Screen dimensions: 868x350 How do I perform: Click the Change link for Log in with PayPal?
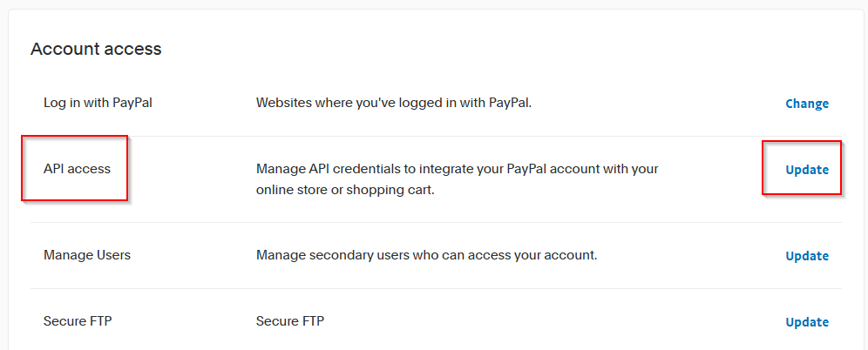tap(807, 104)
